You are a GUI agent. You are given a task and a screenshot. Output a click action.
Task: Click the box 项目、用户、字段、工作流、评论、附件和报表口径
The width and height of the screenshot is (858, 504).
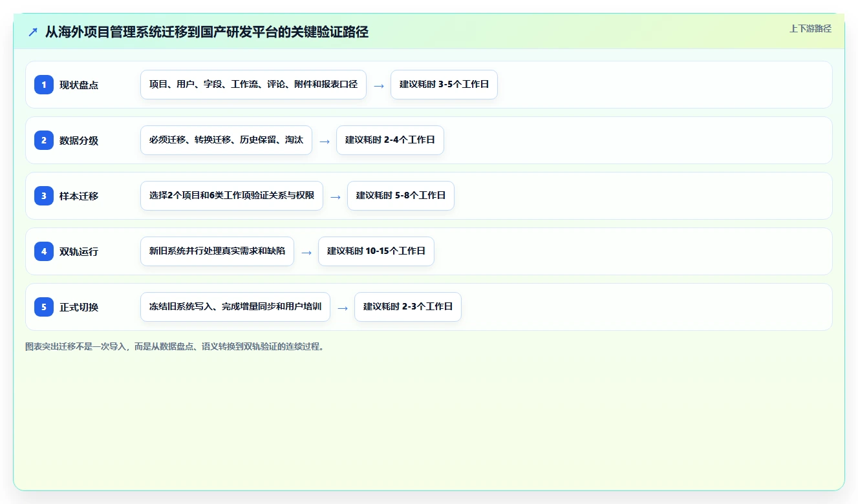pos(253,85)
